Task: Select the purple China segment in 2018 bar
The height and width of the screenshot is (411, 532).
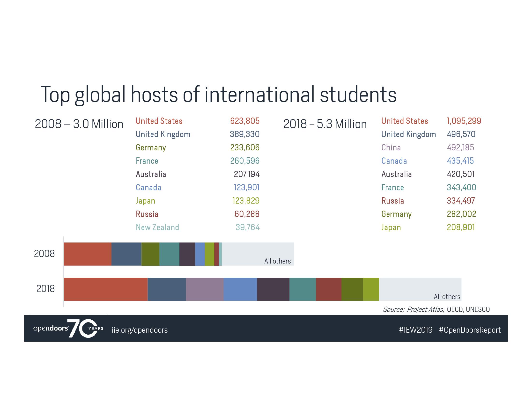Action: coord(204,289)
